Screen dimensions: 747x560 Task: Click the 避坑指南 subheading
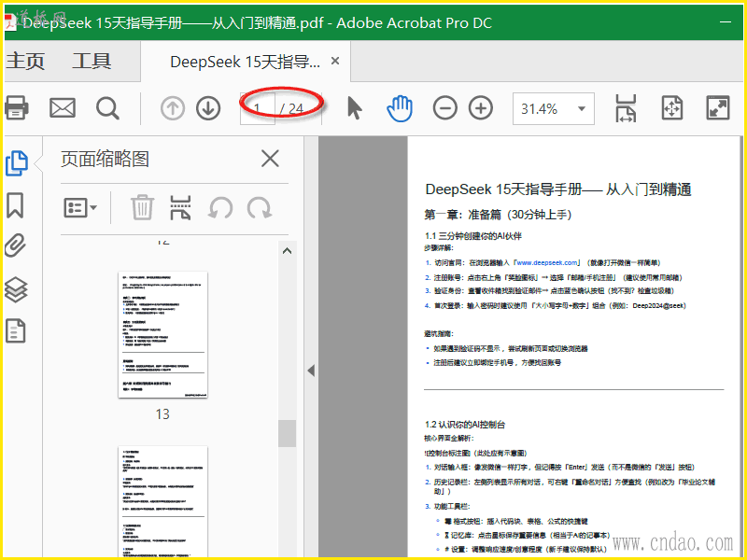(x=439, y=334)
